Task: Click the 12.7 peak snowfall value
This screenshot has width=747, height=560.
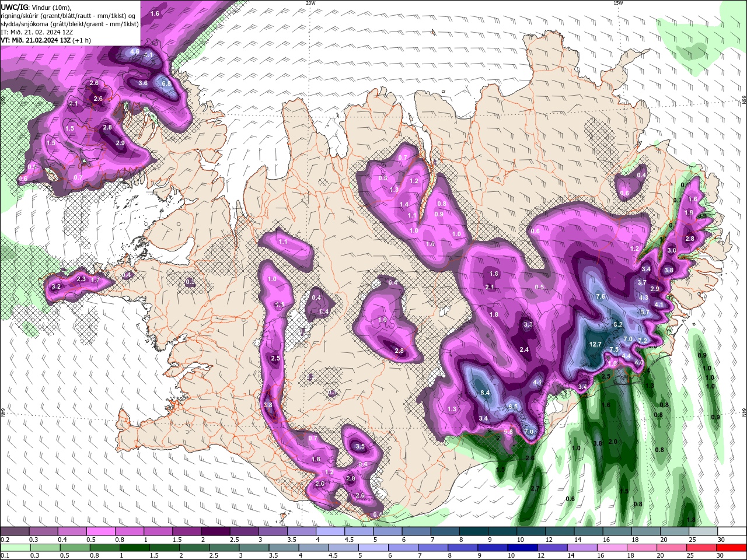Action: tap(595, 344)
